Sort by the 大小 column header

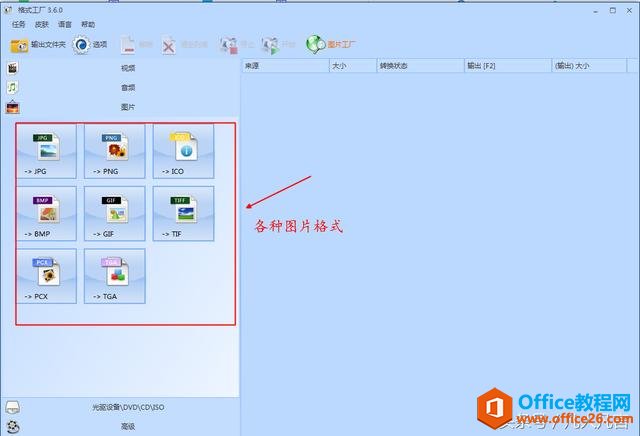tap(353, 66)
